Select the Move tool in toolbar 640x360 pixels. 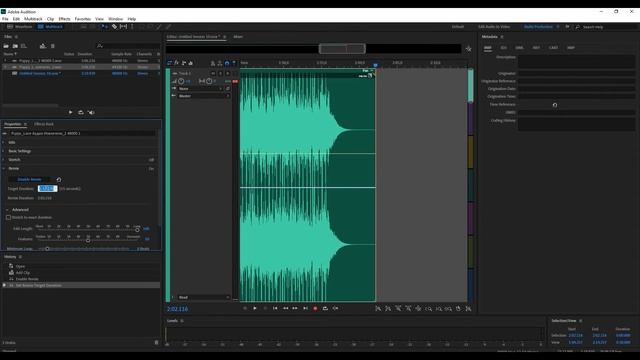[105, 27]
